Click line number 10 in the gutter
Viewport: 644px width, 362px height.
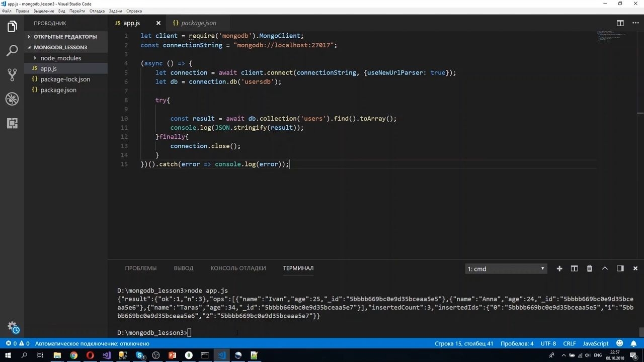click(x=124, y=119)
